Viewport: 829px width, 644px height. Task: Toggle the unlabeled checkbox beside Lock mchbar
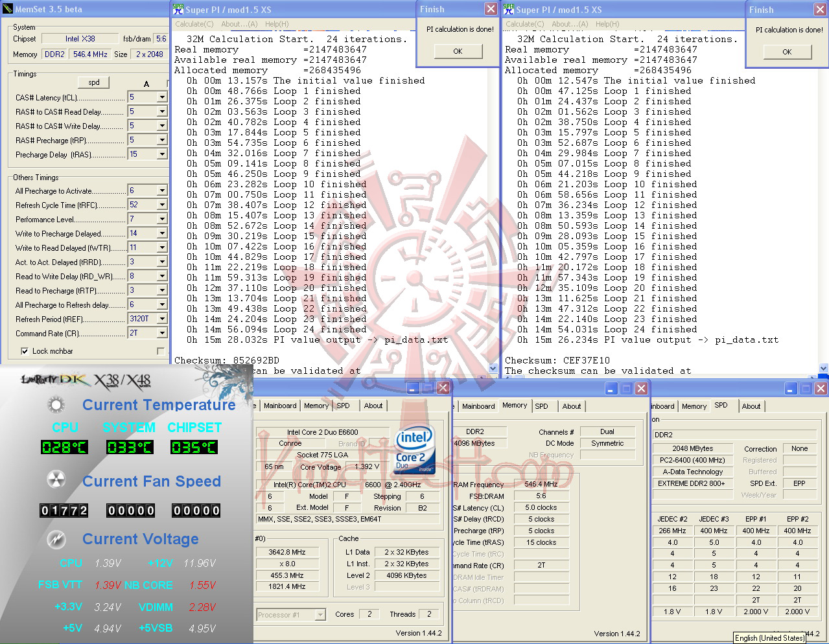click(161, 351)
